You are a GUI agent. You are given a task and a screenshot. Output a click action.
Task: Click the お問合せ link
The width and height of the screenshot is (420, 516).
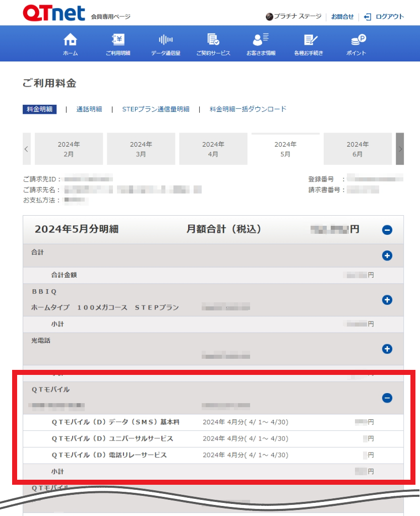pos(342,17)
